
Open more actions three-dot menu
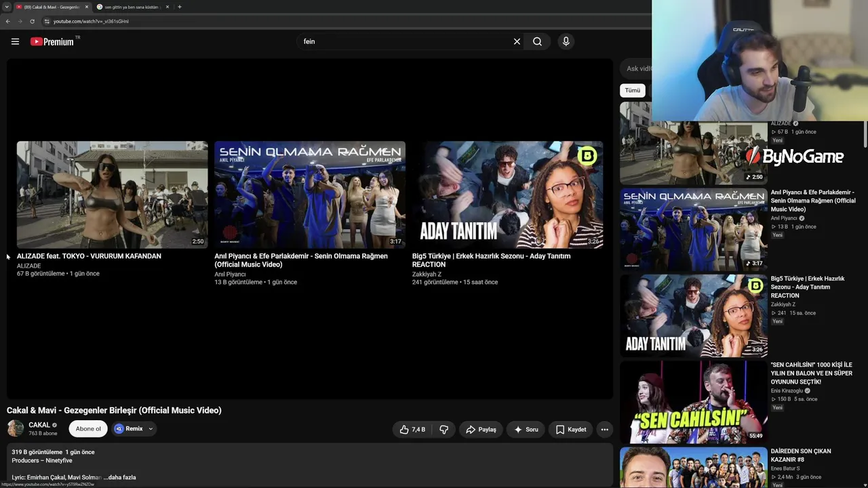(x=604, y=429)
